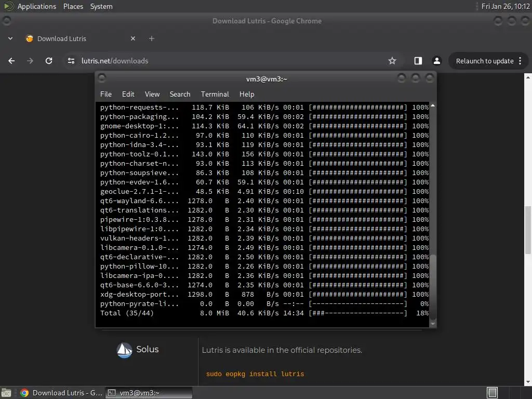Click the terminal window menu button

click(x=102, y=78)
